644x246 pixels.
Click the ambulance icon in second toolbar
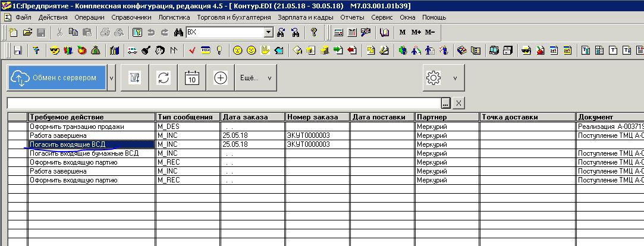(x=132, y=51)
